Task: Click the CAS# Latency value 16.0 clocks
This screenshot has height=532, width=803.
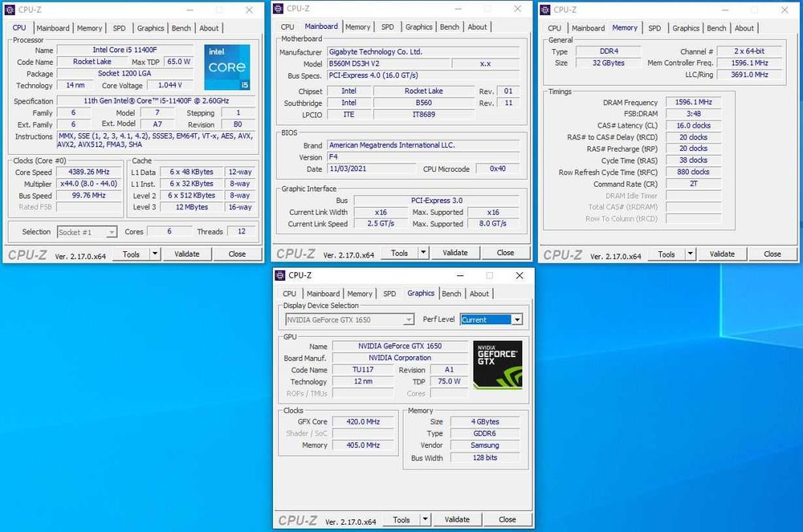Action: point(694,125)
